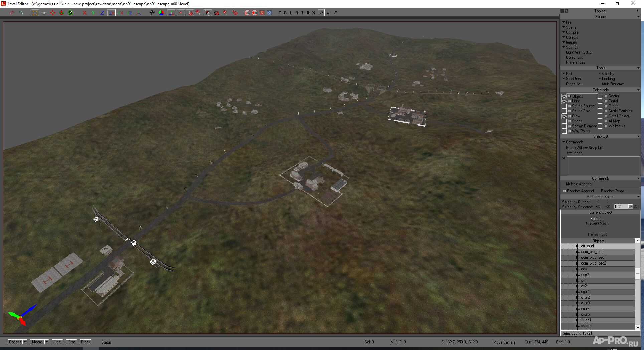Open the Options dropdown arrow
Viewport: 644px width, 350px height.
pyautogui.click(x=25, y=342)
